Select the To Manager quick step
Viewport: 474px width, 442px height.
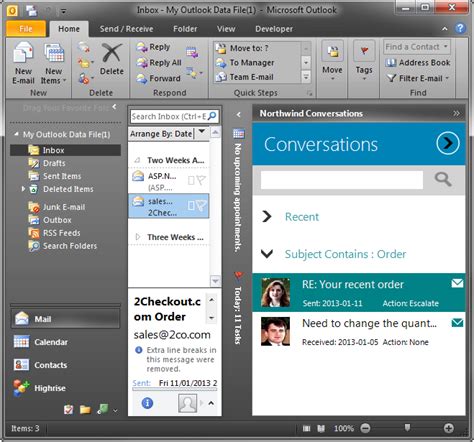245,63
